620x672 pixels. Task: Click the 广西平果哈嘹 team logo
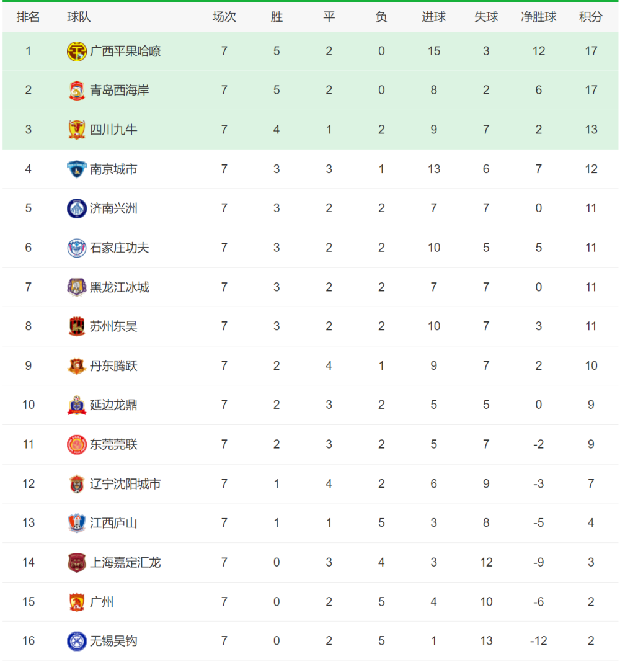click(x=77, y=52)
